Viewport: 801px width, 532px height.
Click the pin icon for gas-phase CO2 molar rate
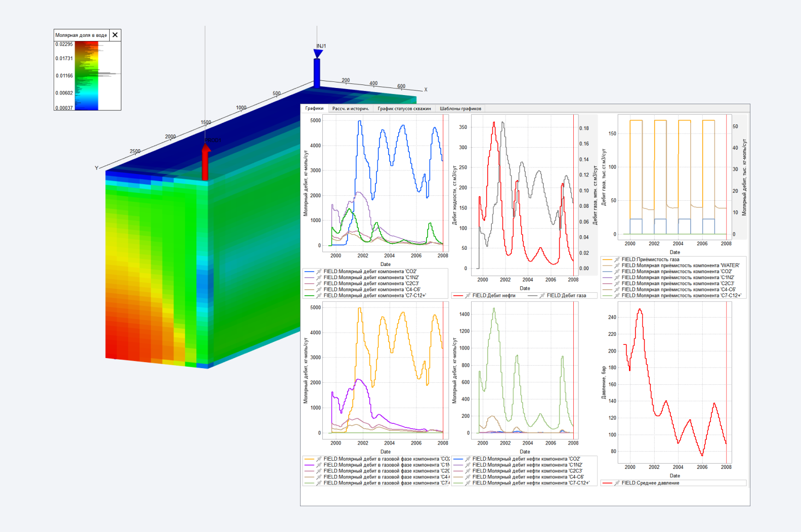pos(319,459)
